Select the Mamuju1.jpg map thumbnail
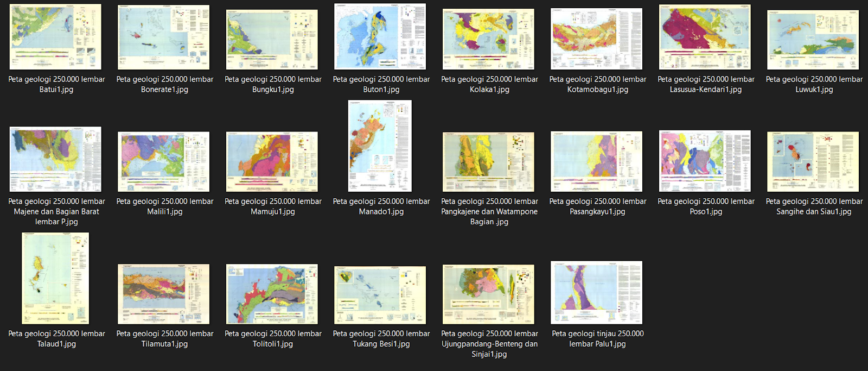This screenshot has height=371, width=868. point(272,161)
